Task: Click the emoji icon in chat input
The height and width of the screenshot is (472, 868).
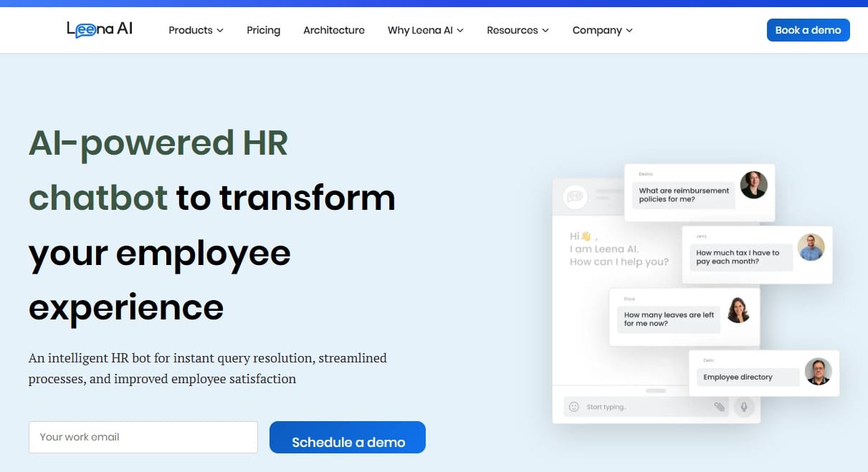Action: (573, 407)
